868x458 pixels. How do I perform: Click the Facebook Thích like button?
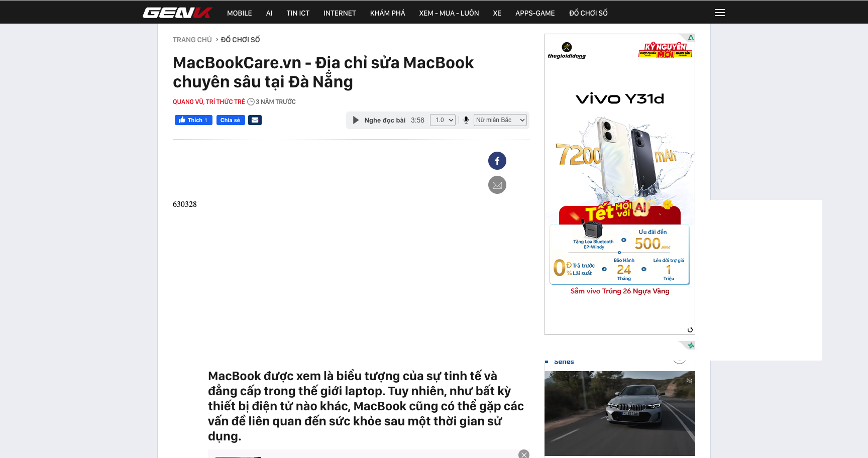click(x=193, y=120)
